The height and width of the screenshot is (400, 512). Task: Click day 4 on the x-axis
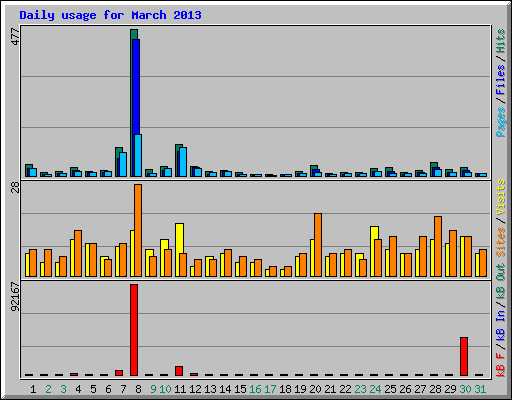78,389
